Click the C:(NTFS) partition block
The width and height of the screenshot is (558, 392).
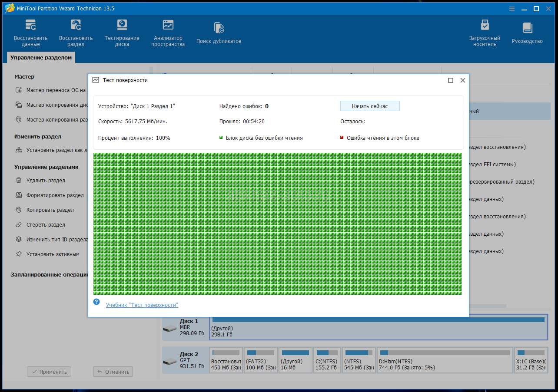tap(328, 360)
